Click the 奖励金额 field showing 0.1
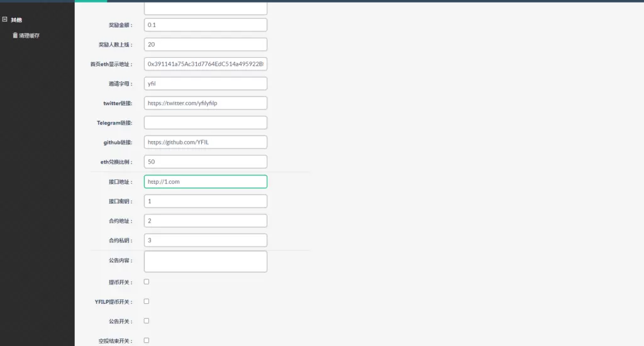 point(205,25)
